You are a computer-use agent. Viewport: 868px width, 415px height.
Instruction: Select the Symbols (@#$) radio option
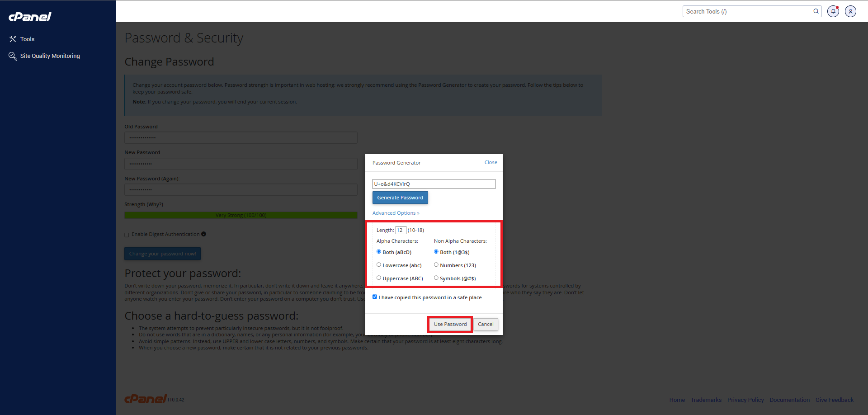[x=436, y=278]
